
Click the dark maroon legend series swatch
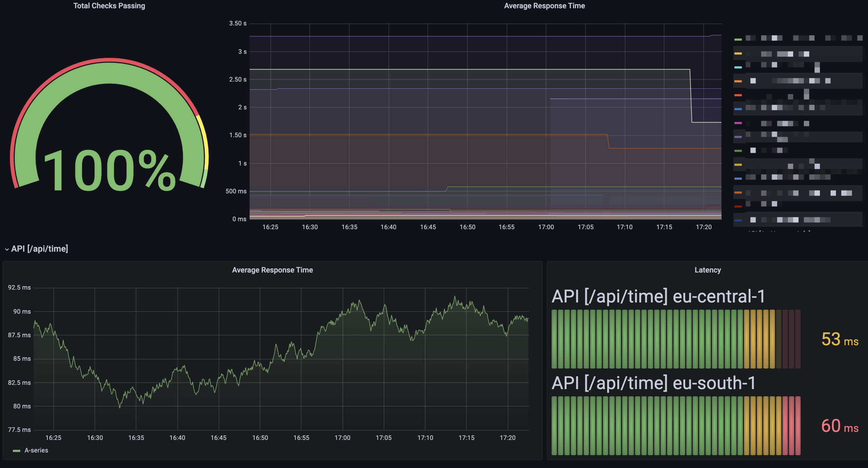click(x=738, y=206)
